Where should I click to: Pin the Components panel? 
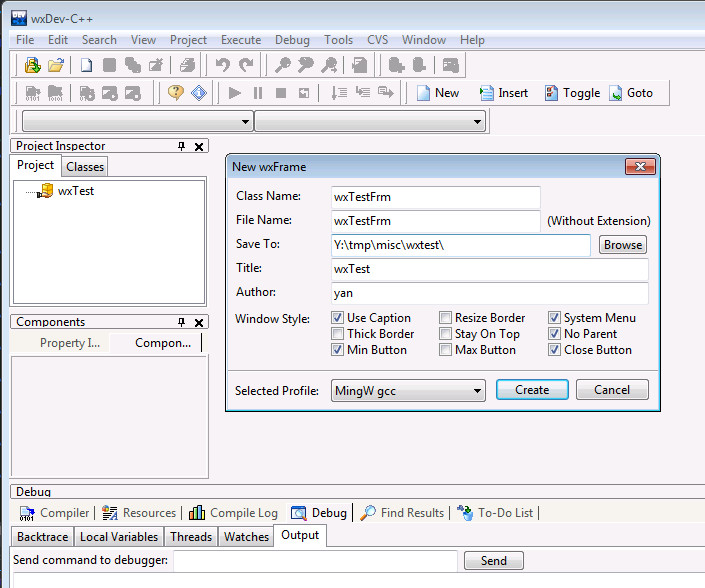coord(181,322)
